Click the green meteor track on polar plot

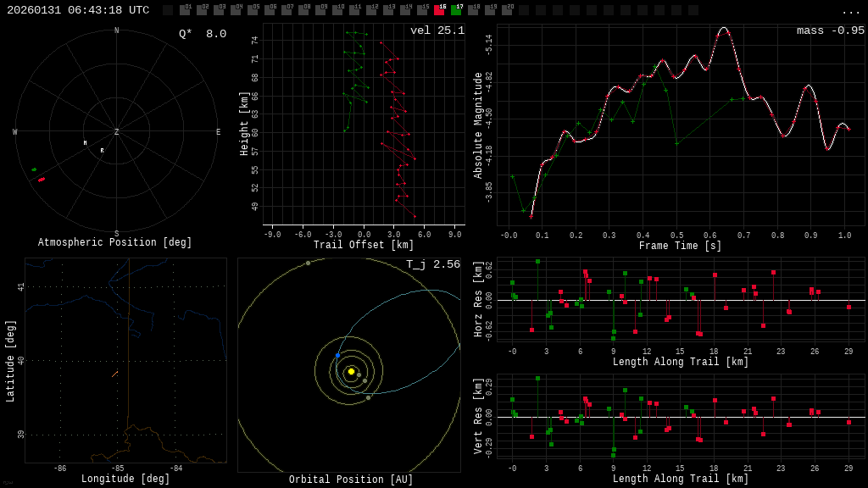click(x=34, y=169)
